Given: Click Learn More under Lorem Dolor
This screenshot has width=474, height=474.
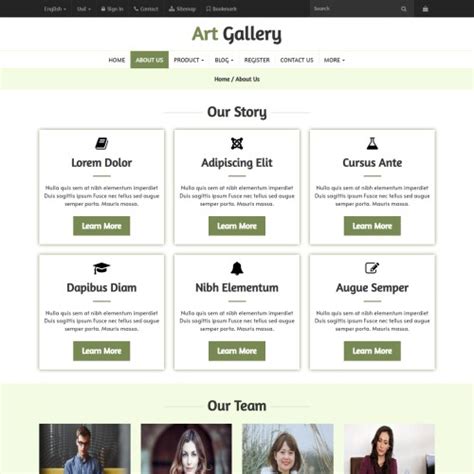Looking at the screenshot, I should click(x=102, y=226).
